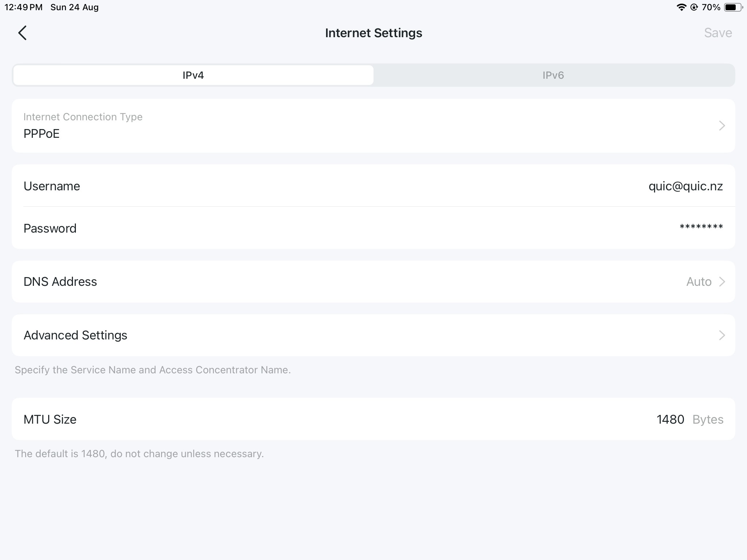The width and height of the screenshot is (747, 560).
Task: Tap the date Sun 24 Aug
Action: pos(74,7)
